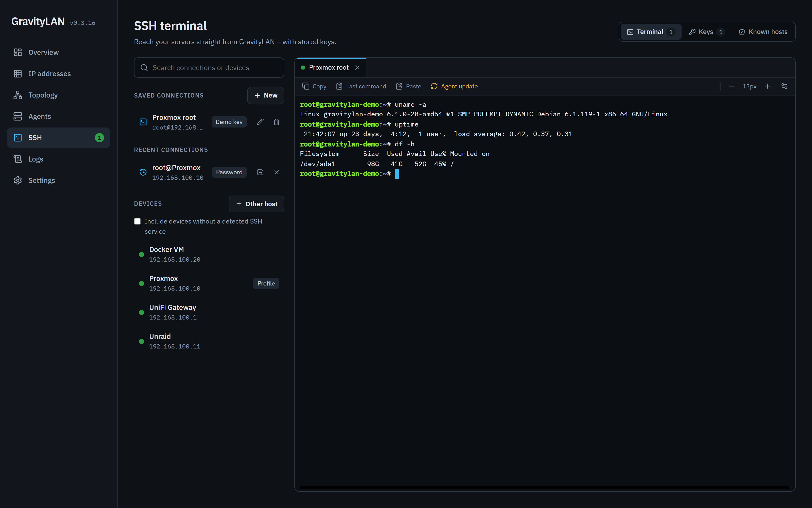This screenshot has width=812, height=508.
Task: Open Settings from the sidebar
Action: pos(58,180)
